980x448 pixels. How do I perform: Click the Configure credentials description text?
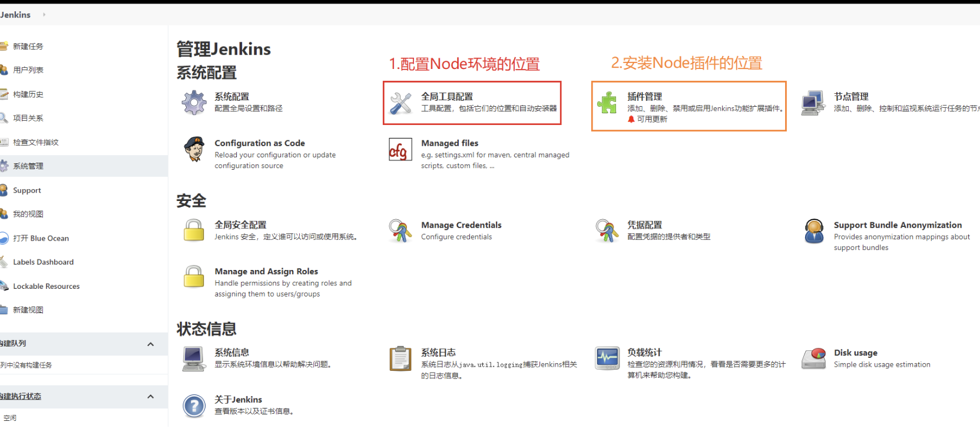pos(456,237)
